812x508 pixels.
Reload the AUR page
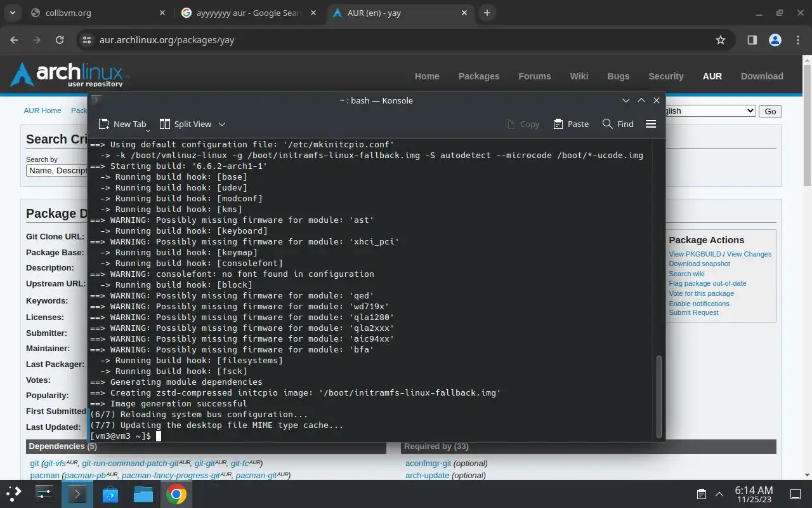(60, 39)
